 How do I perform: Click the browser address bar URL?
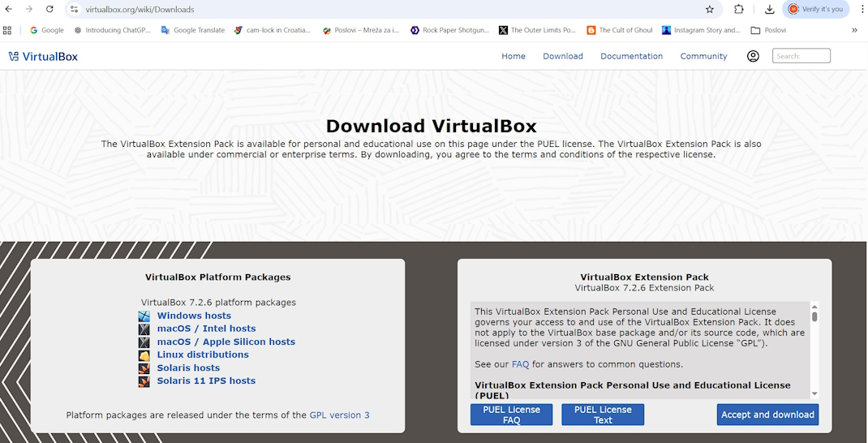coord(140,10)
